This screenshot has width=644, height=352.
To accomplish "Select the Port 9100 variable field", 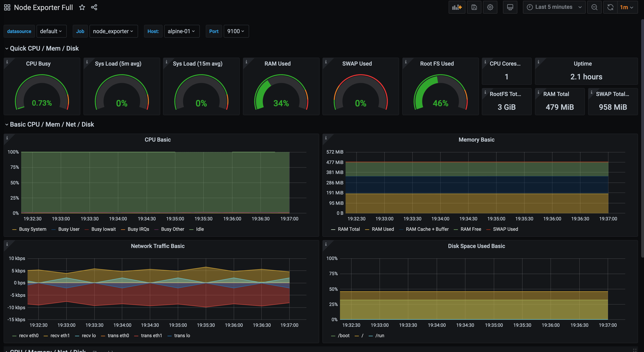I will pos(236,31).
